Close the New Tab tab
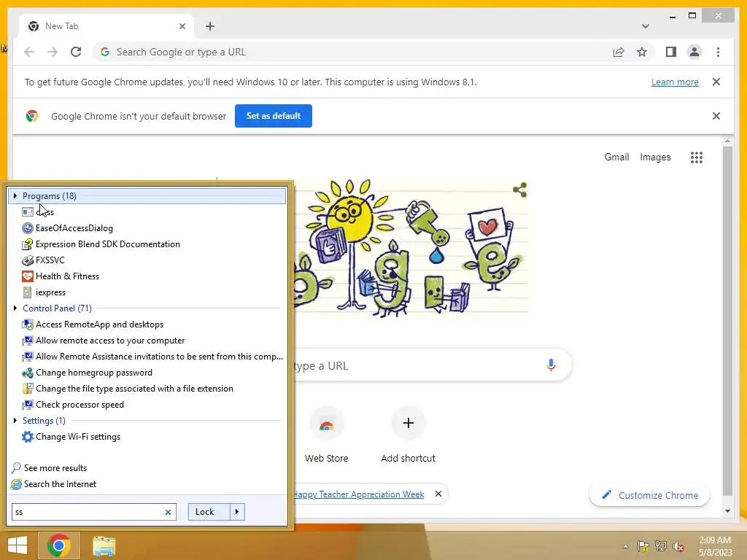The width and height of the screenshot is (747, 560). point(182,26)
